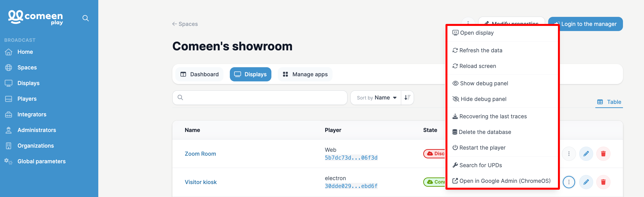Screen dimensions: 644x197
Task: Delete Visitor kiosk with trash icon
Action: (603, 182)
